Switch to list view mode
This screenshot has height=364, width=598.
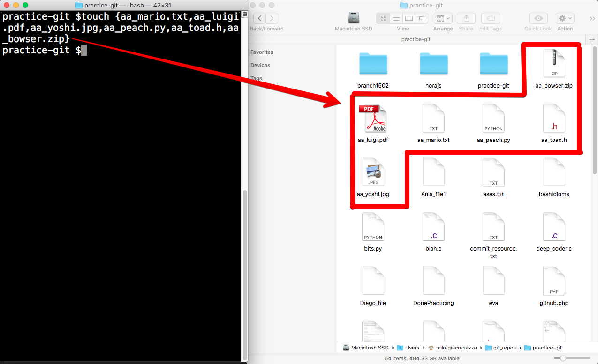[396, 18]
